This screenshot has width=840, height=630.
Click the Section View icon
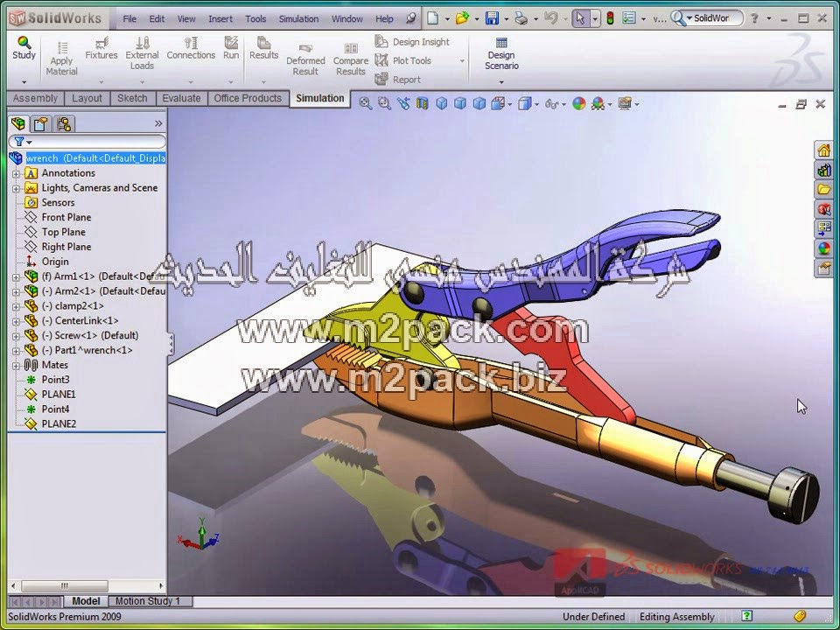(x=423, y=103)
